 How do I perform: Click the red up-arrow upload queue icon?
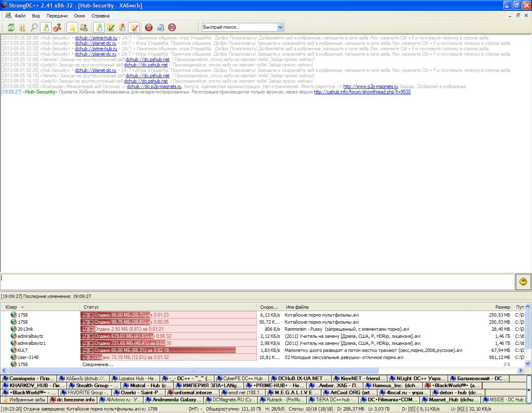122,27
